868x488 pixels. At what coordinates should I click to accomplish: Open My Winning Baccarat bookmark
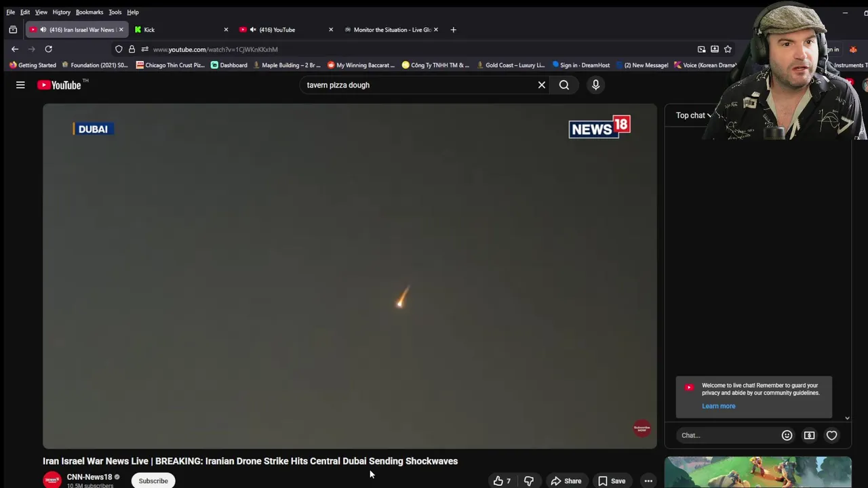(x=361, y=65)
